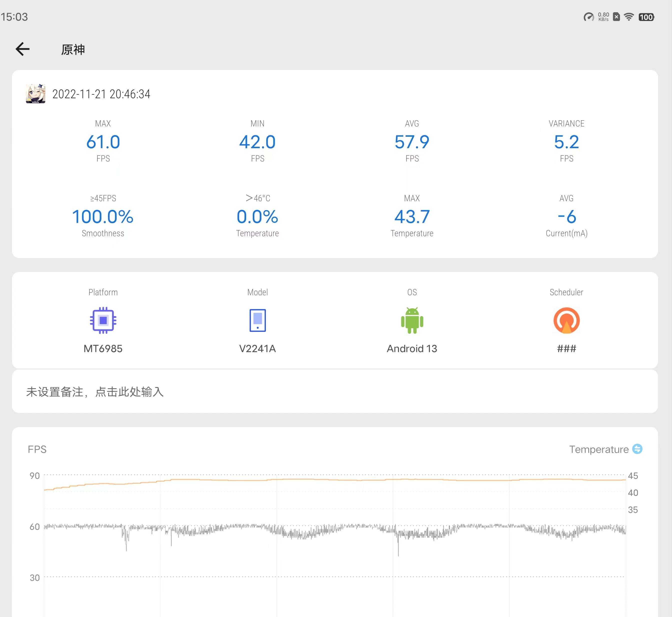Tap the back arrow icon
Screen dimensions: 672x617
23,49
